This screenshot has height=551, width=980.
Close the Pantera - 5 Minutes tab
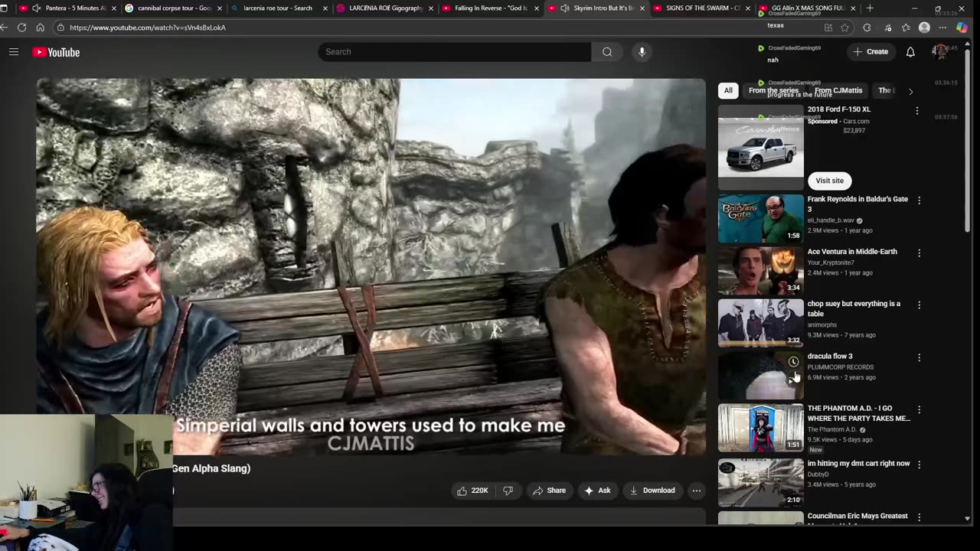[x=114, y=8]
